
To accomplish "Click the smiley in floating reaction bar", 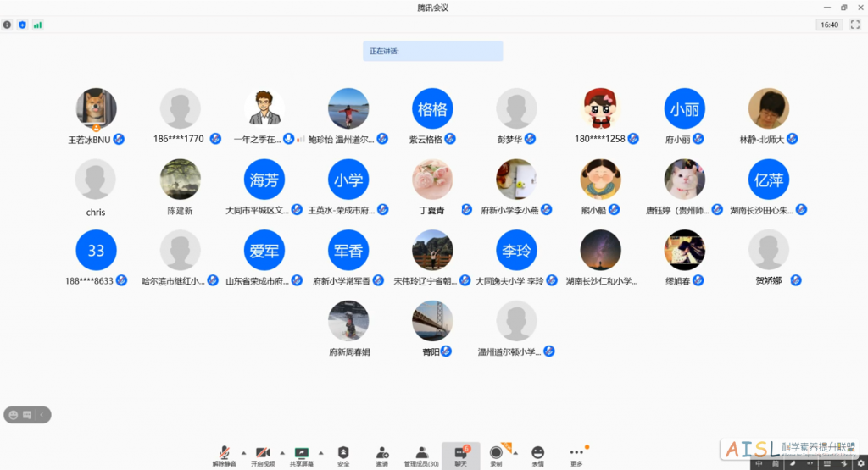I will tap(14, 415).
